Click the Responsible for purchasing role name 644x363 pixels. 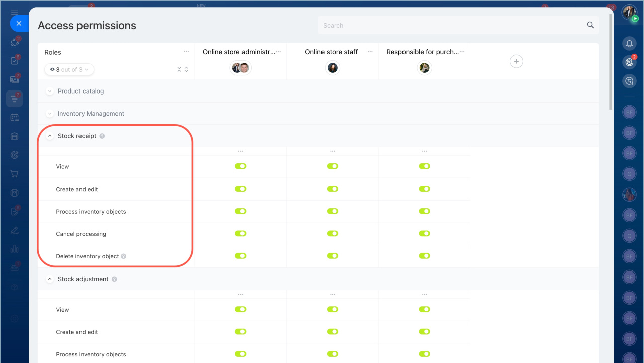coord(423,52)
